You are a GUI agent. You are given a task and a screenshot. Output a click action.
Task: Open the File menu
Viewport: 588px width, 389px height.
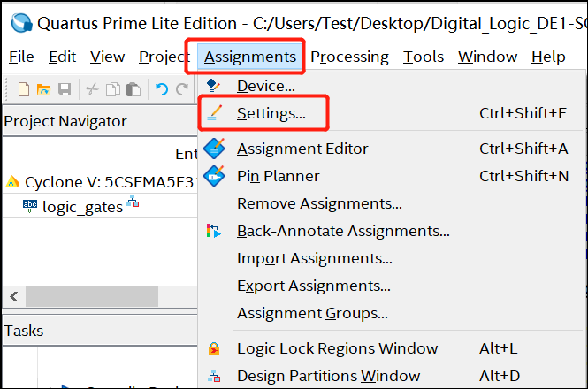tap(21, 57)
